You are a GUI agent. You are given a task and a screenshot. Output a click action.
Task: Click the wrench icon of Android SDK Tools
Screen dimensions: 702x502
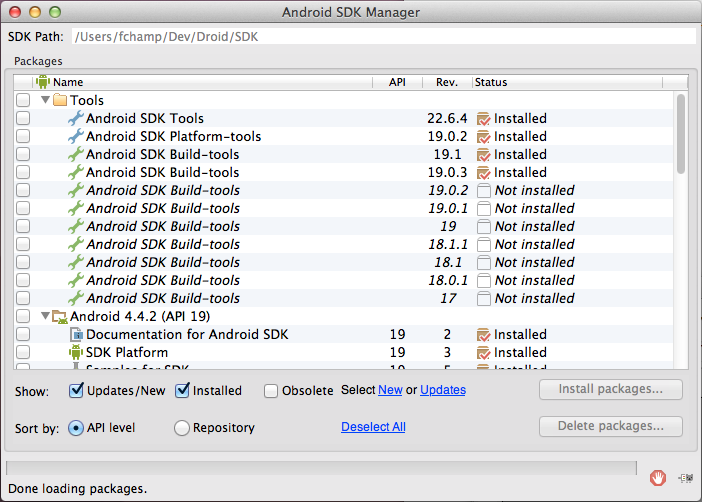76,118
